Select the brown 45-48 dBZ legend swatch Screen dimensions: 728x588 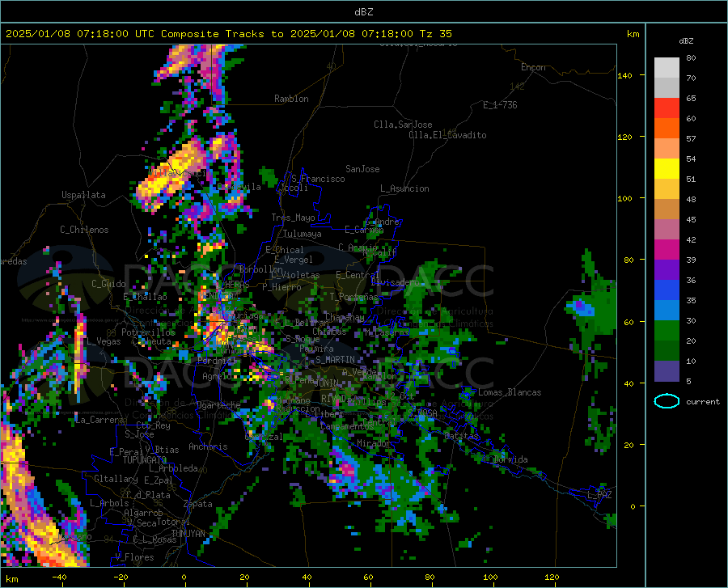667,209
